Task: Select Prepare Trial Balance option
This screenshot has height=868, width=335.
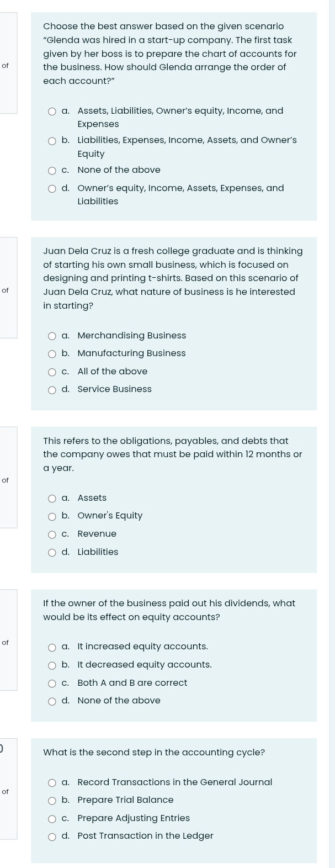Action: [52, 801]
